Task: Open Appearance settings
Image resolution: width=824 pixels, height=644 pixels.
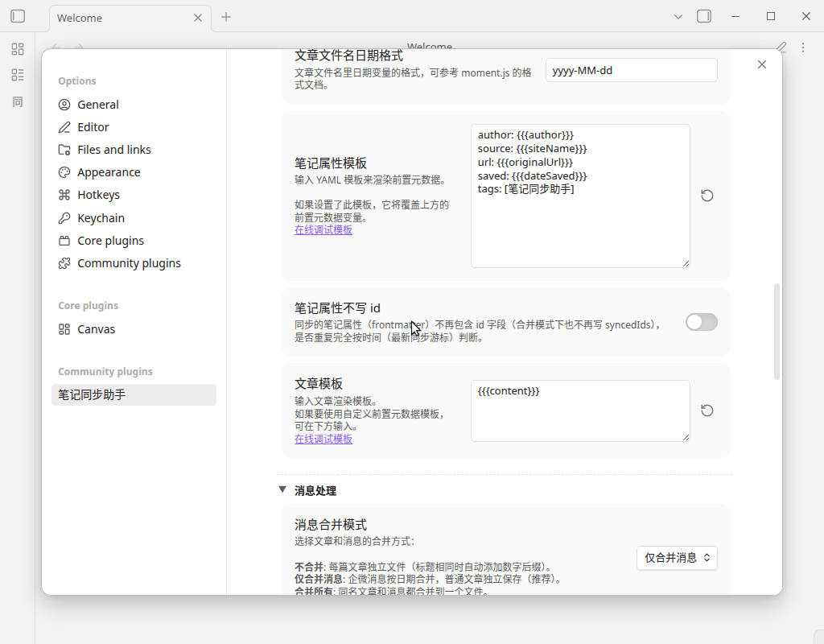Action: 134,172
